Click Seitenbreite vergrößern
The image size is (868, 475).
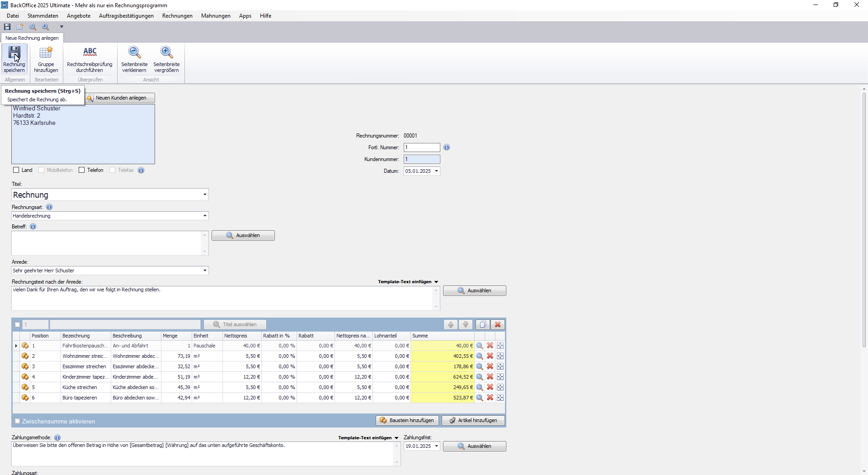point(166,59)
